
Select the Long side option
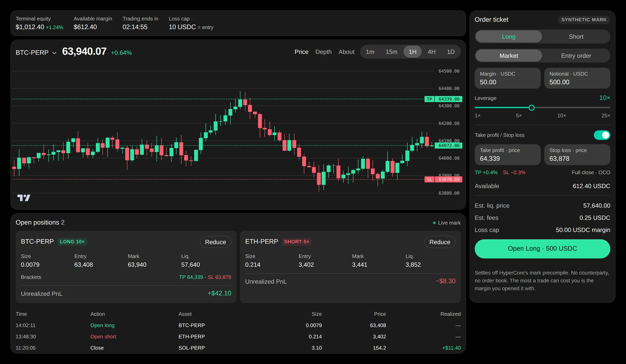[x=509, y=37]
